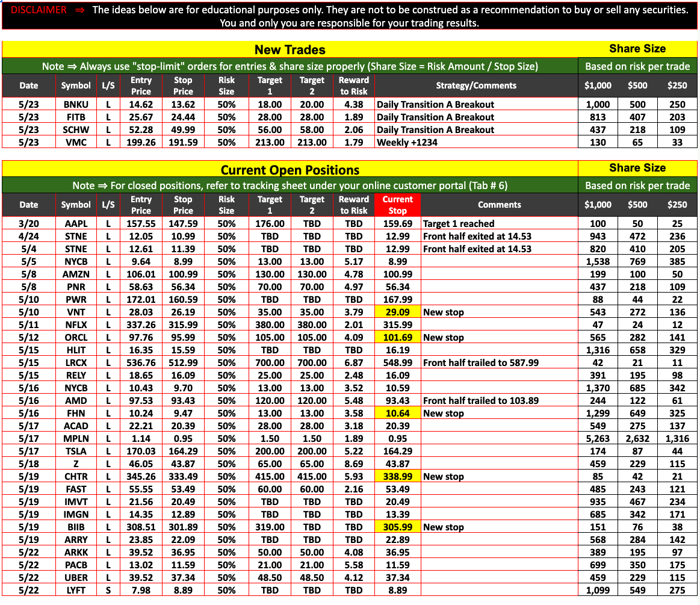Select the MPLN share size 5,263 cell
The image size is (700, 605).
[598, 438]
